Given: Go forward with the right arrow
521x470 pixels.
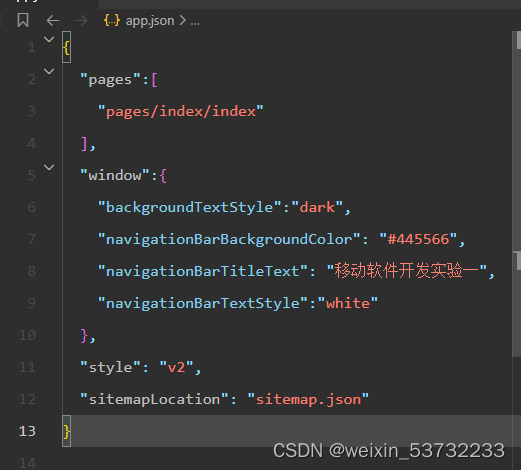Looking at the screenshot, I should click(x=81, y=21).
